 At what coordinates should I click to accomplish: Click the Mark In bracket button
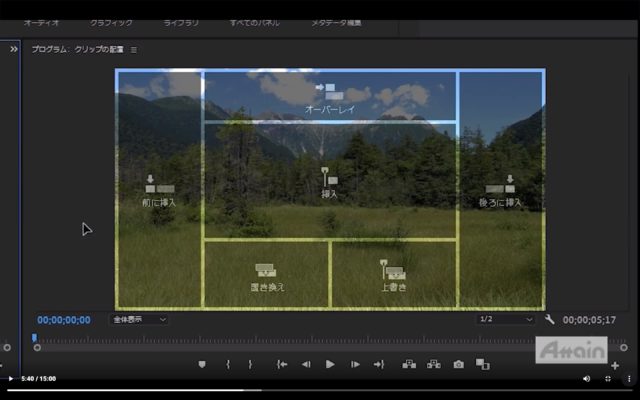pyautogui.click(x=228, y=364)
